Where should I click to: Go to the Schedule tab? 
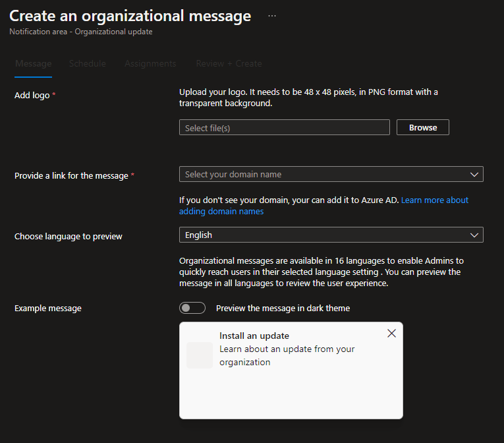[87, 64]
